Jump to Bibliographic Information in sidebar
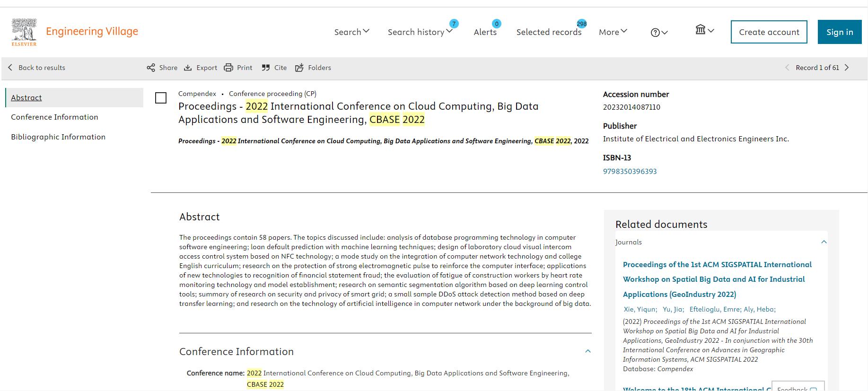This screenshot has width=868, height=391. (58, 137)
